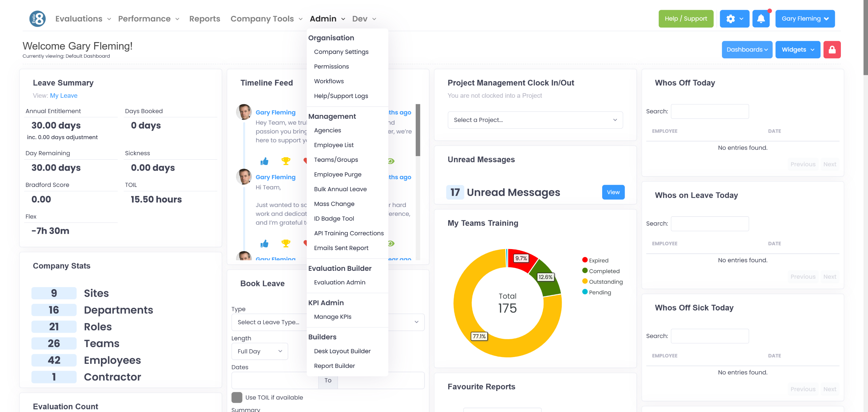
Task: Open the notifications bell icon
Action: 761,19
